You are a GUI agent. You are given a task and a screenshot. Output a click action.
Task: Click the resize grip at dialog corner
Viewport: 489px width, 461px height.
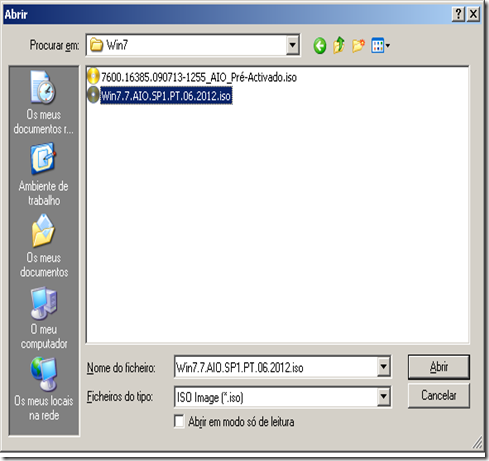477,443
